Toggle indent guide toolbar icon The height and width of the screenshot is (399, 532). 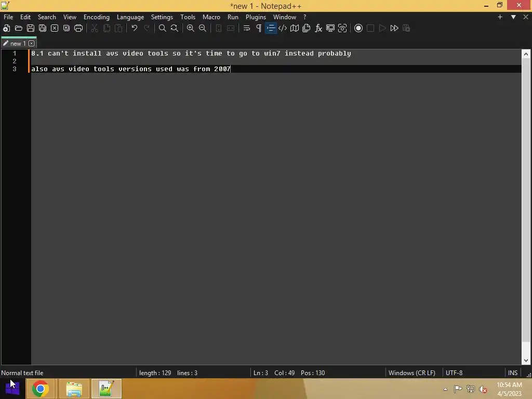click(x=271, y=28)
